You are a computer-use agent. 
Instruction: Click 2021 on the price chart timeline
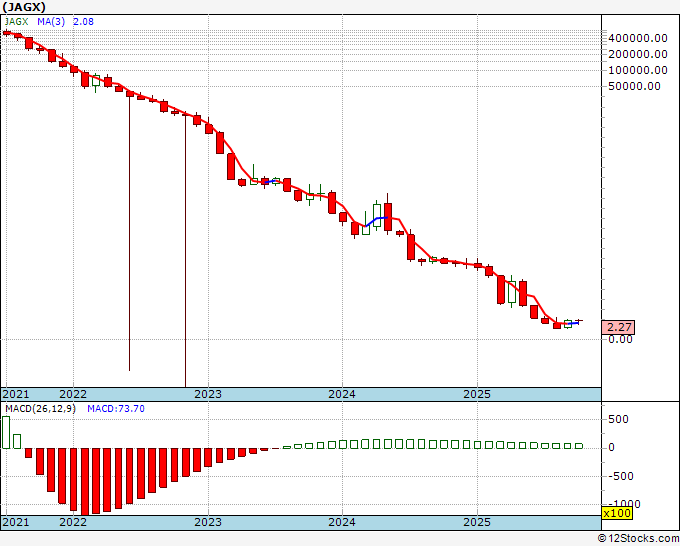tap(16, 394)
